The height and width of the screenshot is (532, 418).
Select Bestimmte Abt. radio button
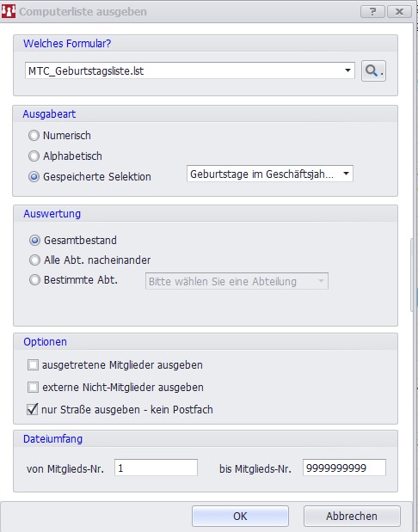[x=34, y=280]
